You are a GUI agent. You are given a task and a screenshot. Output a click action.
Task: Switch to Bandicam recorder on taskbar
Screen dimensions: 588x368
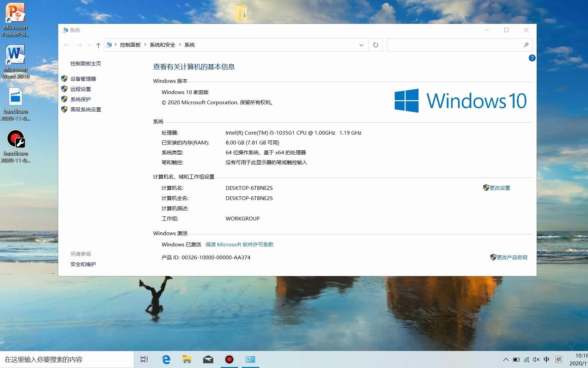tap(229, 359)
